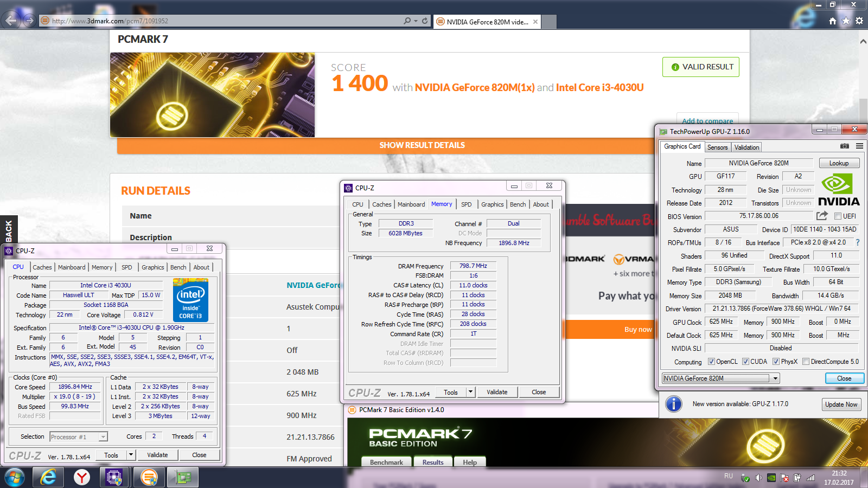Click the network signal tray icon
The height and width of the screenshot is (488, 868).
[810, 478]
